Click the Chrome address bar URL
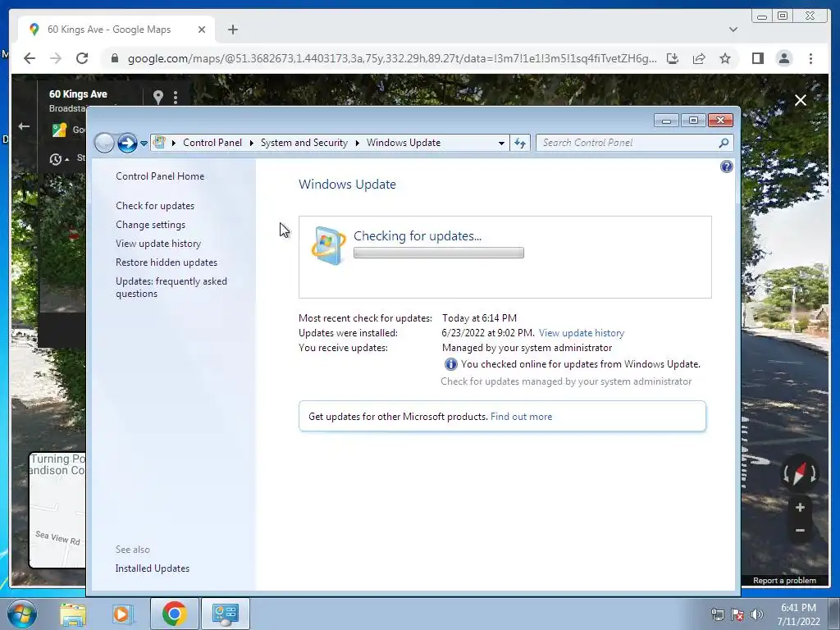 point(391,58)
